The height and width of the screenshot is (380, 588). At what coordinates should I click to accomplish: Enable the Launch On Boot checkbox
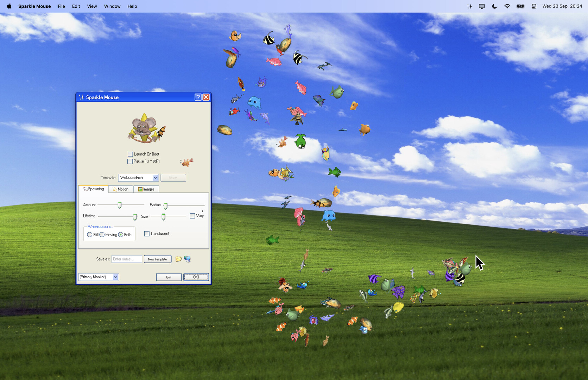pyautogui.click(x=130, y=154)
